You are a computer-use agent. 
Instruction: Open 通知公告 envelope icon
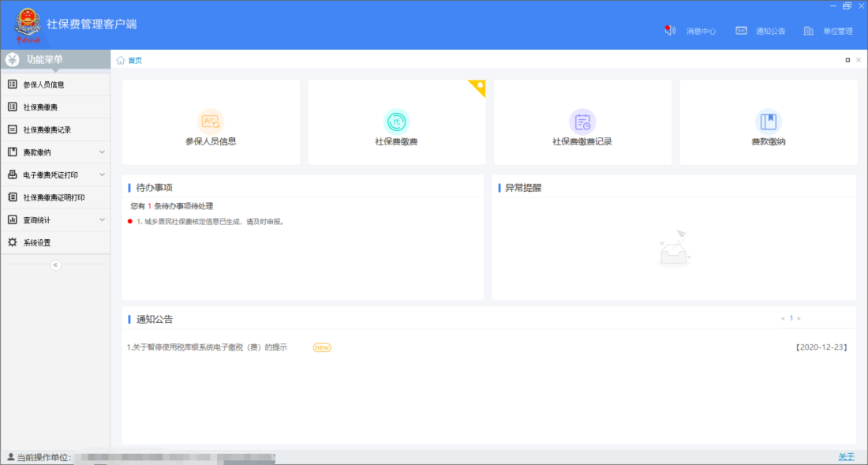[x=741, y=31]
